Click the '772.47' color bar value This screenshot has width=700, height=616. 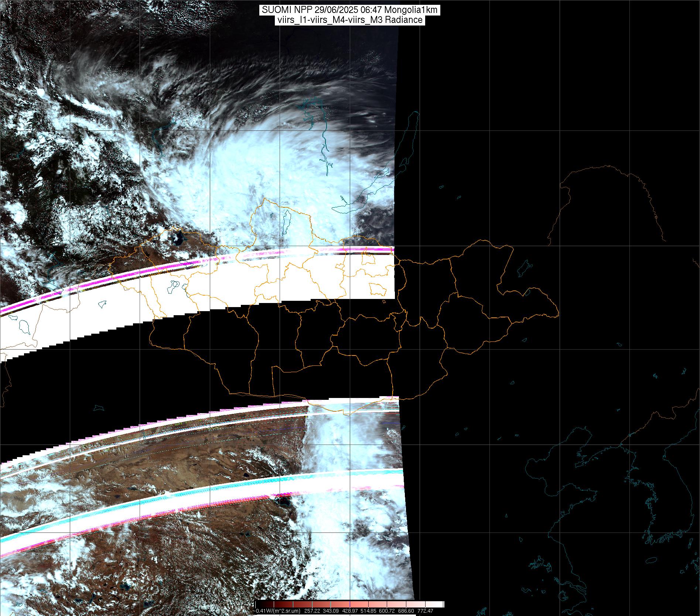pyautogui.click(x=425, y=611)
